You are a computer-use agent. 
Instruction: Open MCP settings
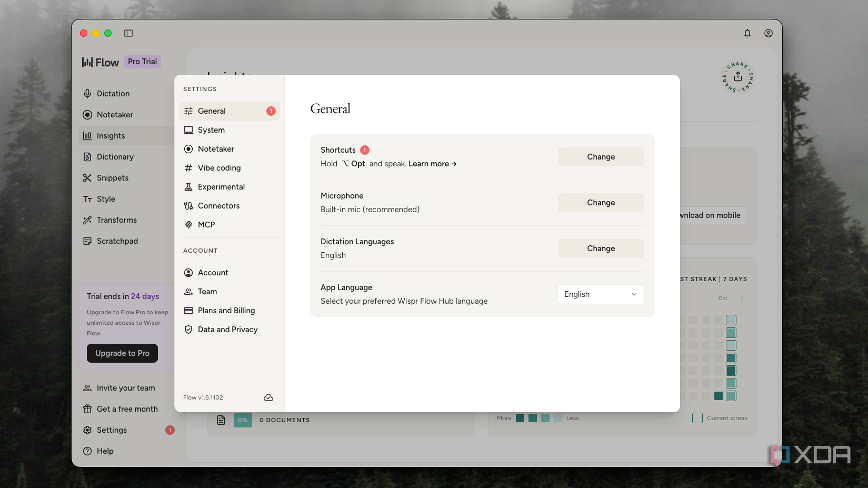(x=229, y=225)
